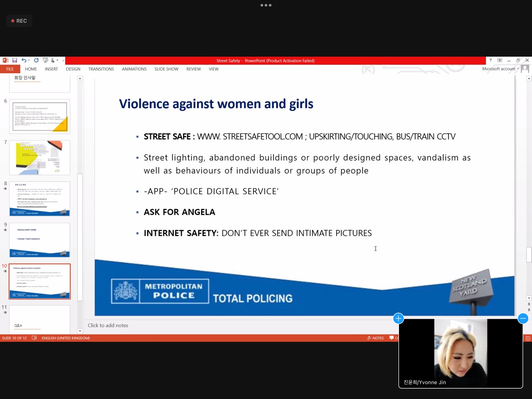Switch to the INSERT ribbon tab

[51, 69]
